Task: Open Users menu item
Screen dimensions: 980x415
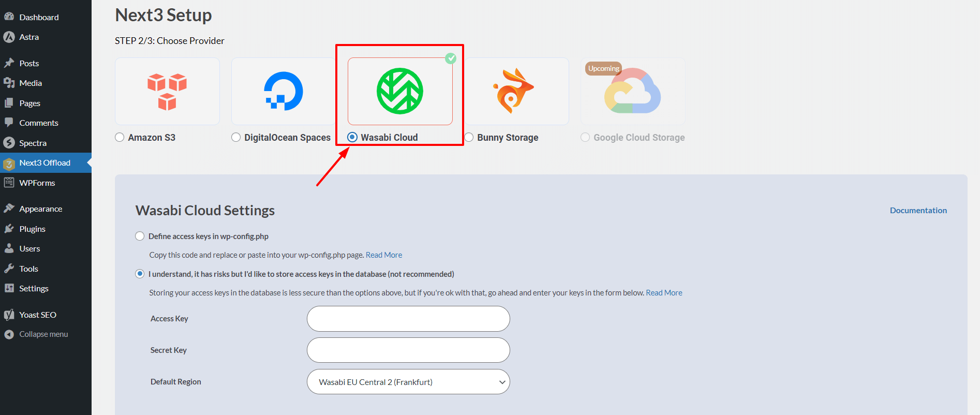Action: 46,248
